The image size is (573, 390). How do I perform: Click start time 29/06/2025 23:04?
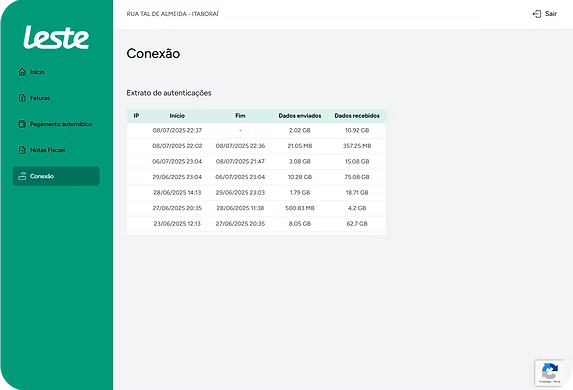(177, 177)
